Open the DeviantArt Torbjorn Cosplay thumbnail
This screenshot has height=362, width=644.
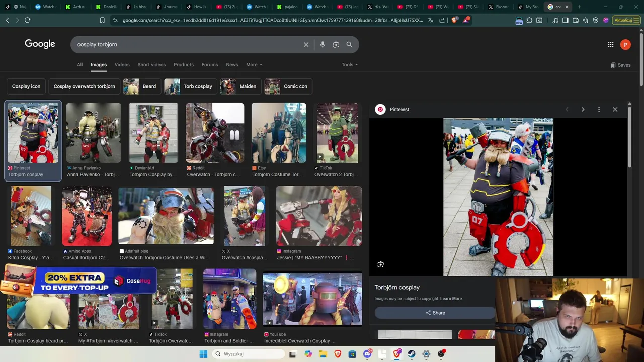pos(153,133)
